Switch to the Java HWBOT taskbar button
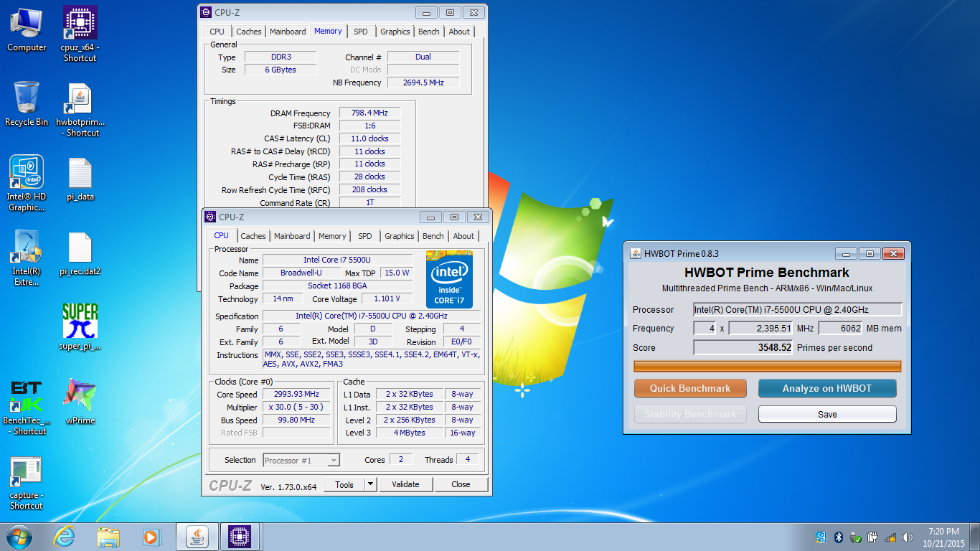Image resolution: width=980 pixels, height=551 pixels. [x=196, y=537]
